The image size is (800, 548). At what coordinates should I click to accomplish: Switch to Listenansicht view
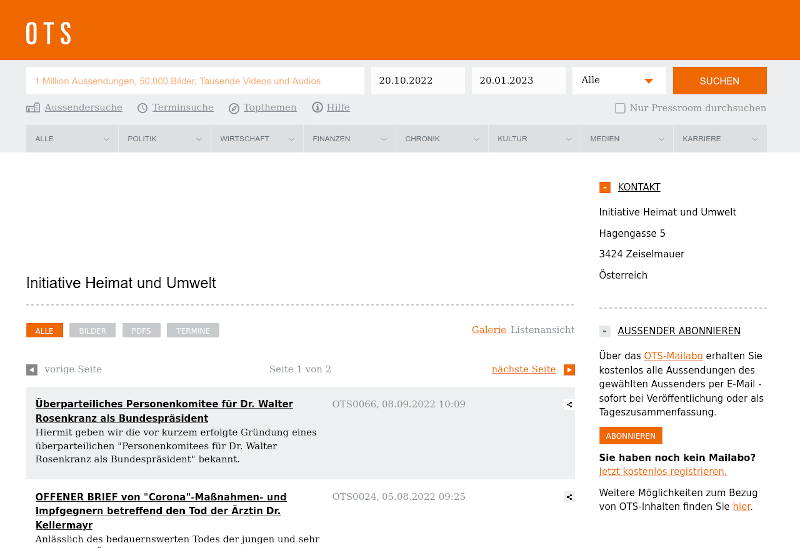click(x=542, y=330)
